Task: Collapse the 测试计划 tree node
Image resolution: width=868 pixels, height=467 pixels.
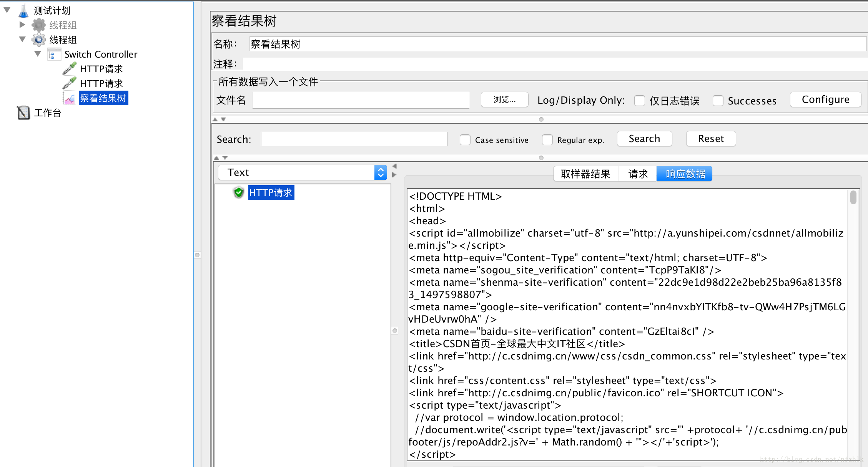Action: click(7, 10)
